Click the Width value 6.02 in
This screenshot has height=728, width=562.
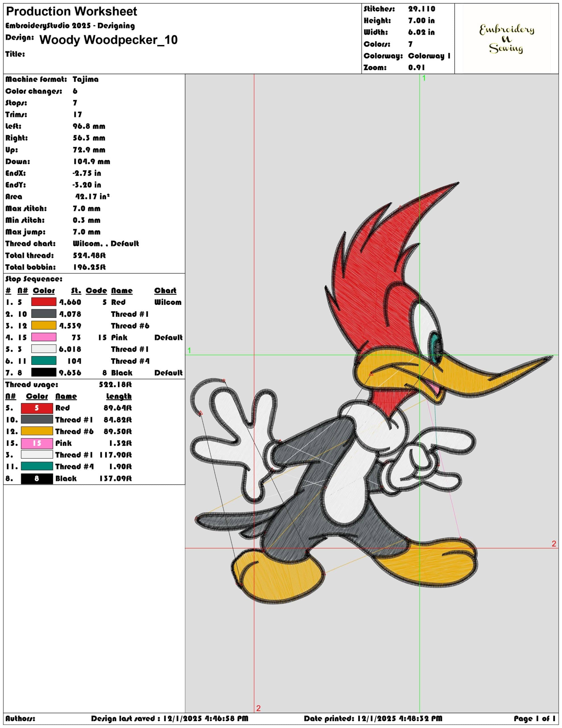point(421,32)
